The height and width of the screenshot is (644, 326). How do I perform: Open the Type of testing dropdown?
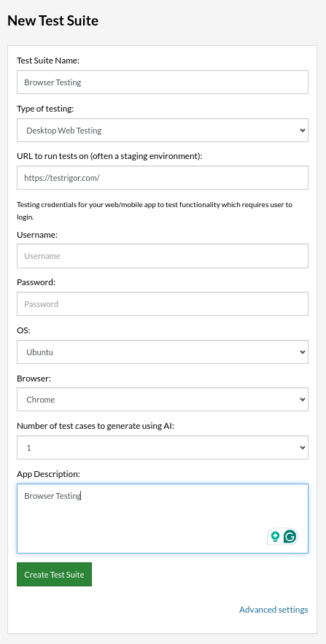click(163, 131)
